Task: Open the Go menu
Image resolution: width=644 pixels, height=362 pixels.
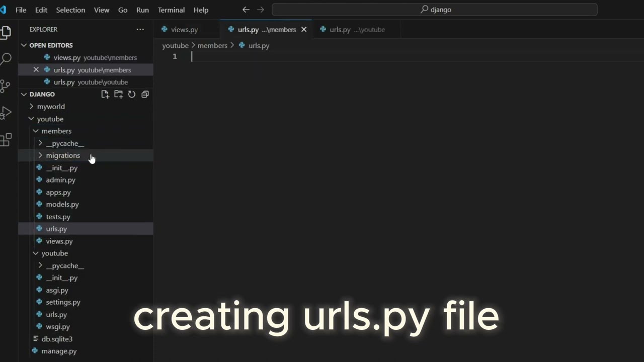Action: (x=123, y=10)
